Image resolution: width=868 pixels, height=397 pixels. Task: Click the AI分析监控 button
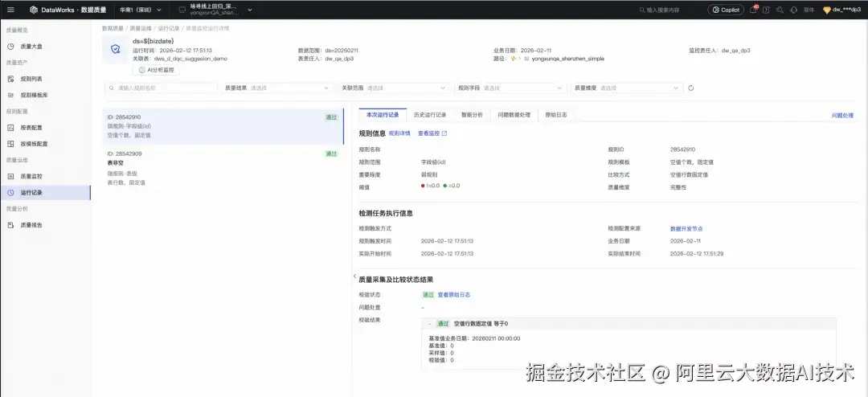coord(155,70)
